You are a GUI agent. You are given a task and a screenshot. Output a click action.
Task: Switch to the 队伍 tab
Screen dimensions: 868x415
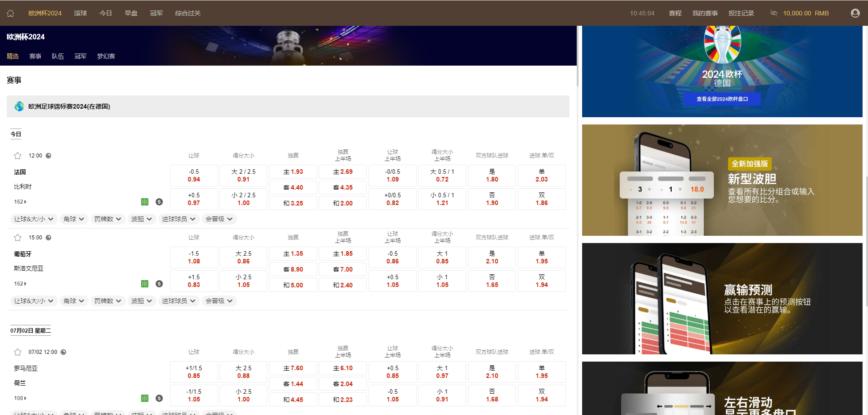57,56
